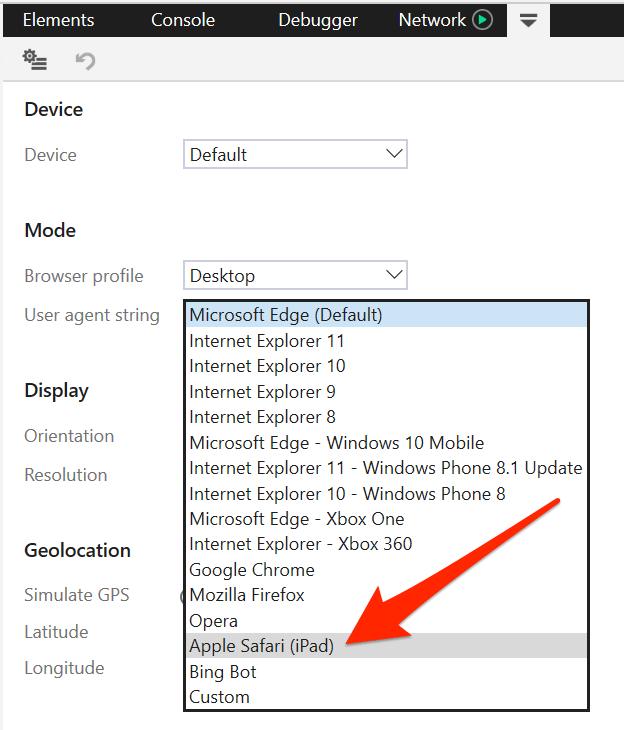Choose Bing Bot user agent option
This screenshot has width=624, height=730.
pyautogui.click(x=223, y=672)
